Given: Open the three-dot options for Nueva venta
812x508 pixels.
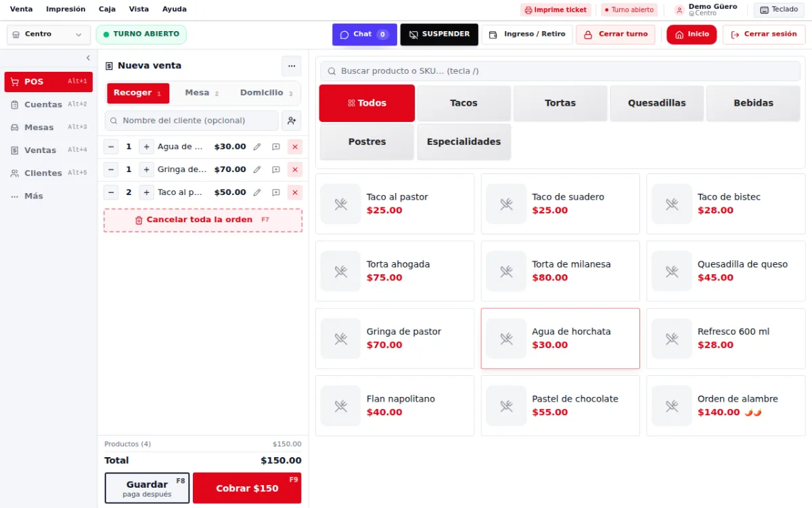Looking at the screenshot, I should (292, 66).
